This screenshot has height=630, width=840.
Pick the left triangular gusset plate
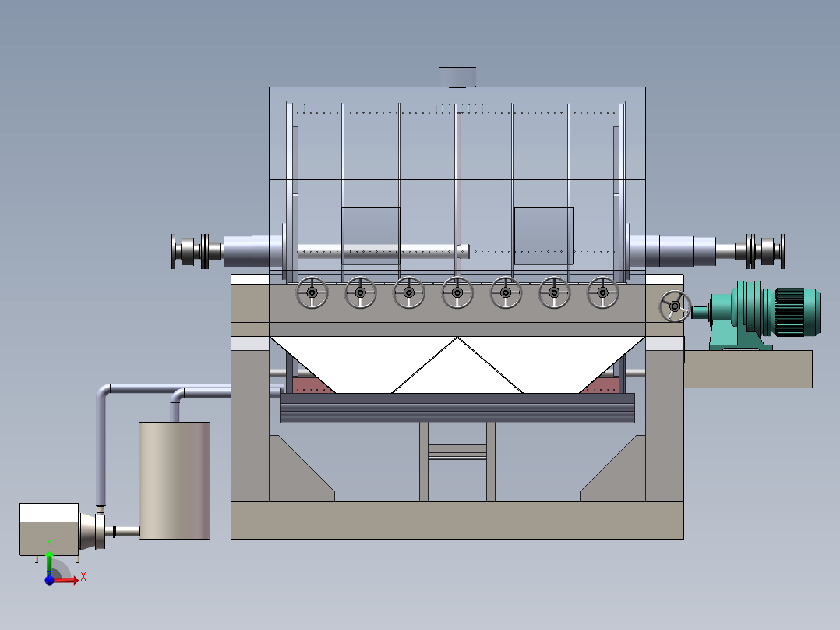pyautogui.click(x=295, y=475)
